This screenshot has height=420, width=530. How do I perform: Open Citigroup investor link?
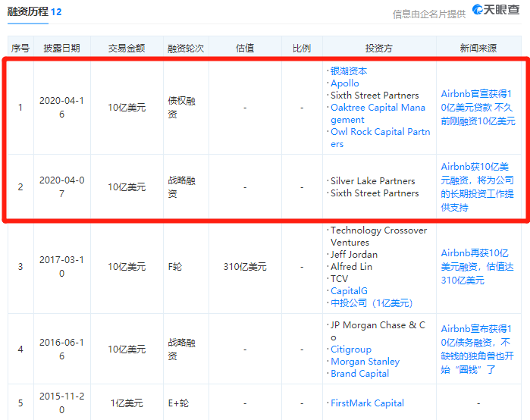point(351,349)
